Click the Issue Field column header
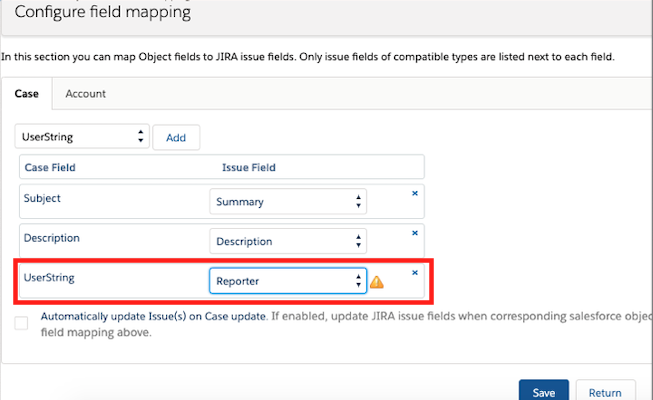The width and height of the screenshot is (653, 400). point(248,167)
